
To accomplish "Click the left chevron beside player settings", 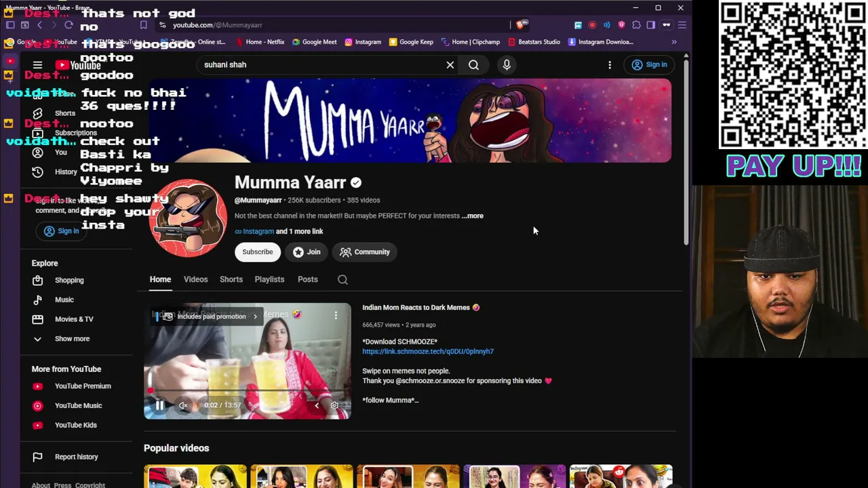I will [x=317, y=405].
